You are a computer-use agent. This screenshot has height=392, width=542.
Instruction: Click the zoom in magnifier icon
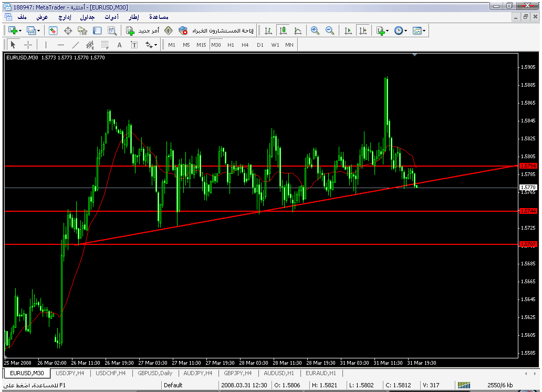315,31
